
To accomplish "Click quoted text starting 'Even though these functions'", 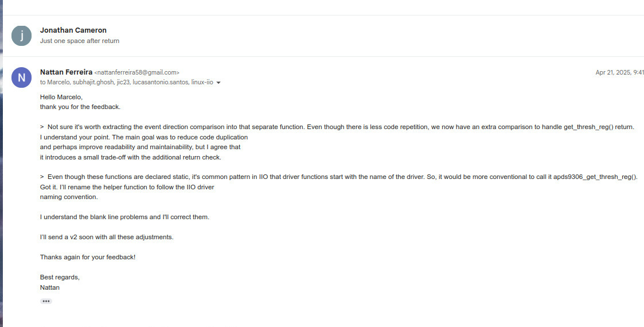I will pyautogui.click(x=339, y=177).
